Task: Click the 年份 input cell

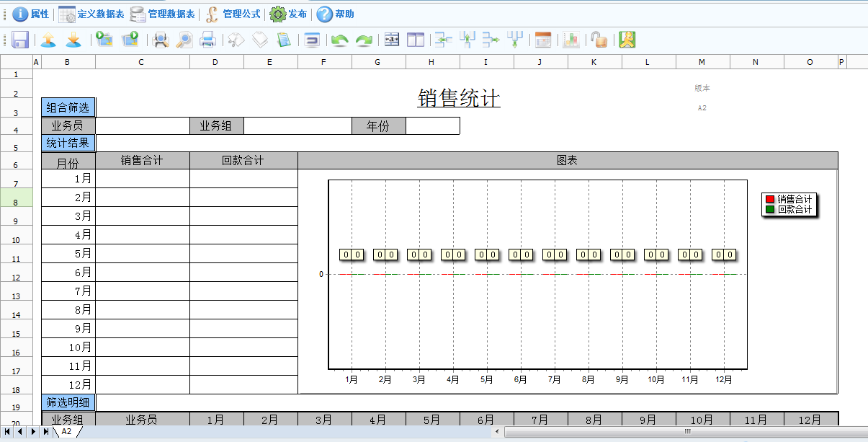Action: click(432, 126)
